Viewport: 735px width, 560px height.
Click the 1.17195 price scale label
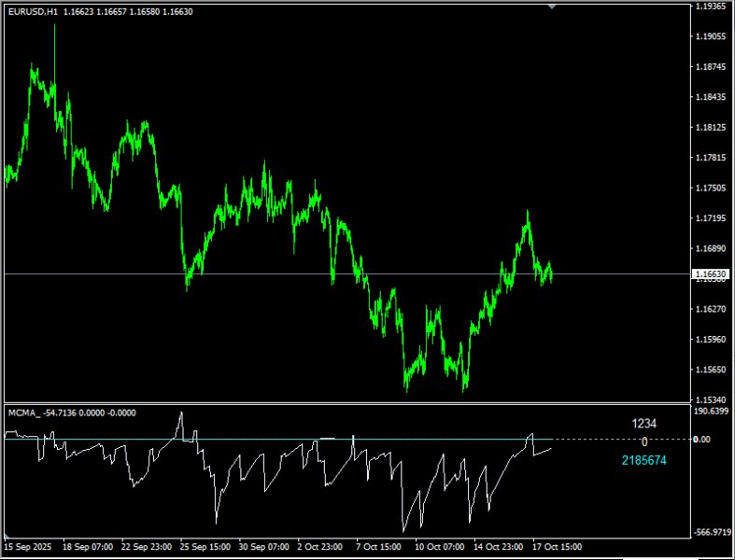pos(711,218)
